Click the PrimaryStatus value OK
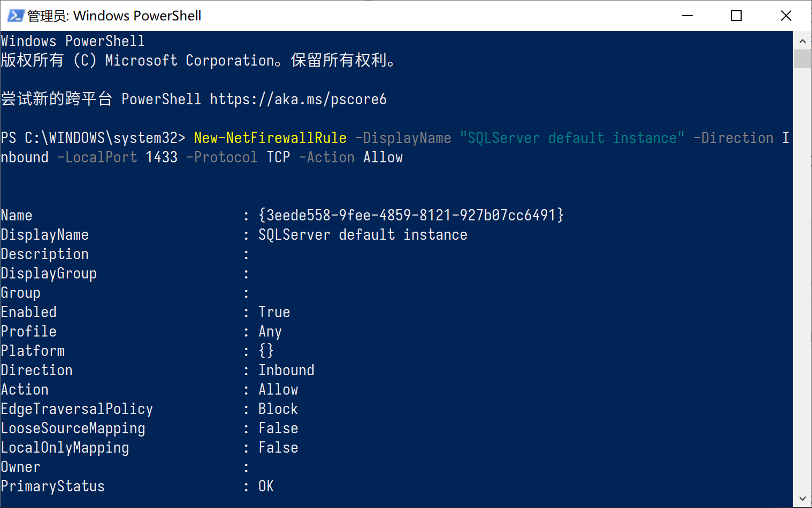The image size is (812, 508). tap(266, 486)
